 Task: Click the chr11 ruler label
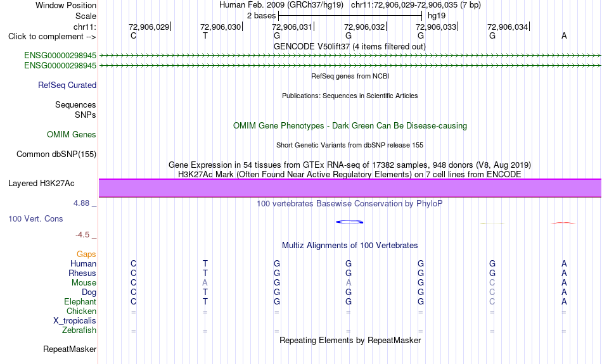point(85,27)
